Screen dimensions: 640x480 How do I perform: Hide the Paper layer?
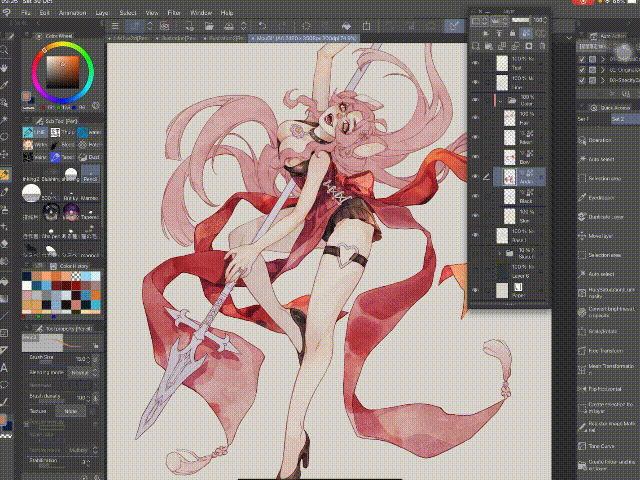(475, 290)
